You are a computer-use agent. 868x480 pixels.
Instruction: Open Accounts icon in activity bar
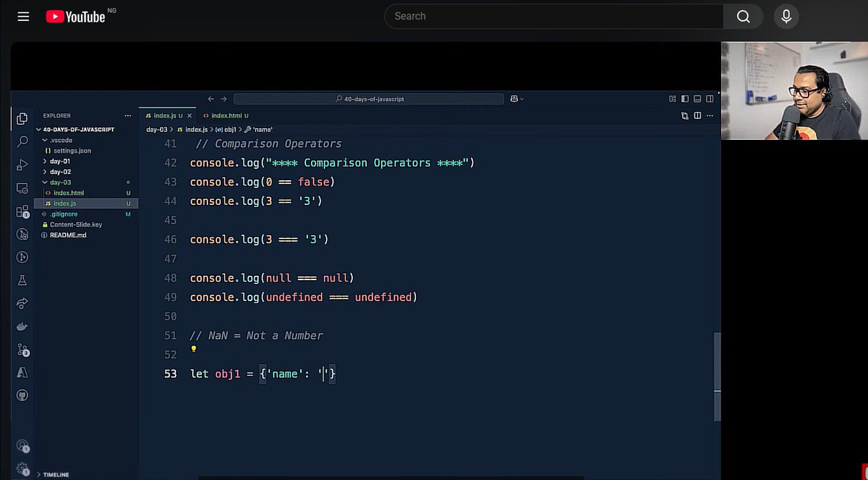tap(22, 446)
